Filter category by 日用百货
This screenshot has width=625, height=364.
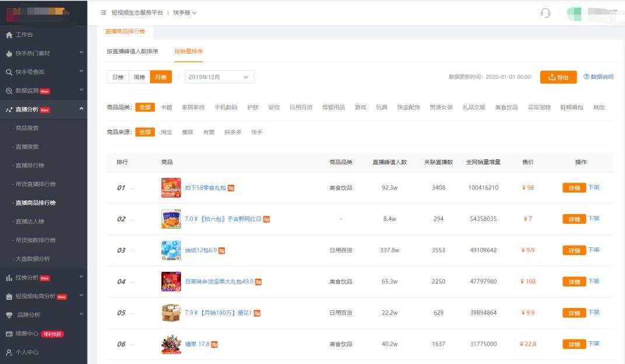point(301,107)
